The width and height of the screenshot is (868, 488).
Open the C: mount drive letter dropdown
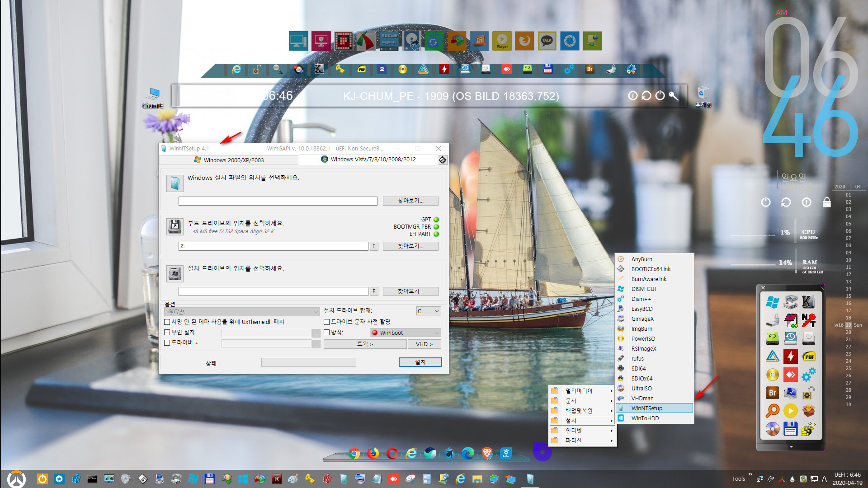pyautogui.click(x=428, y=311)
